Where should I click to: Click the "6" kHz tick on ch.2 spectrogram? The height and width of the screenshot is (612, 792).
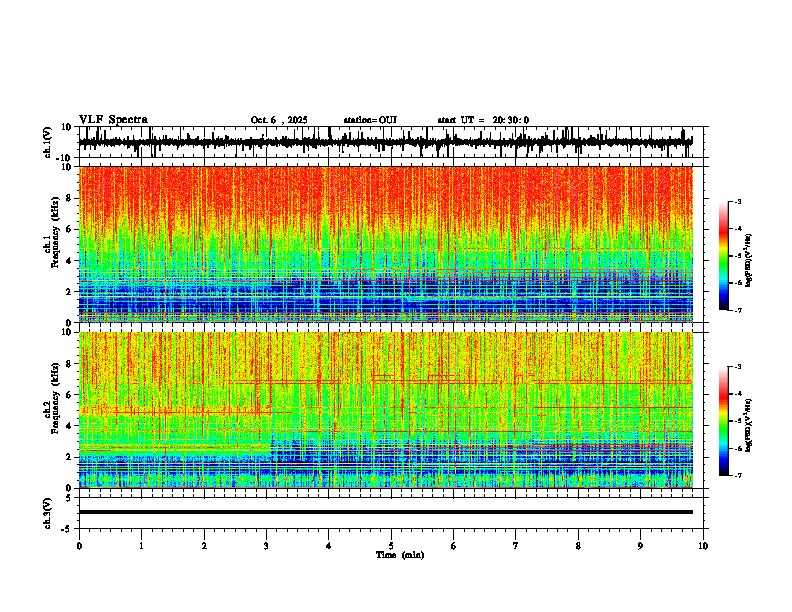[x=70, y=395]
